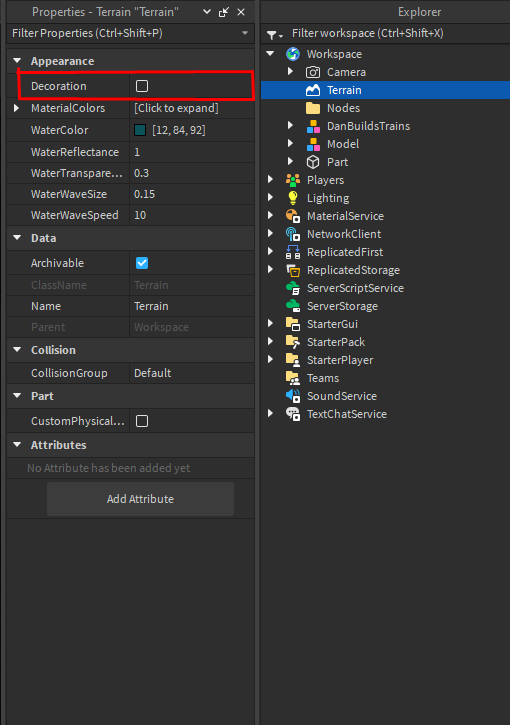The image size is (510, 725).
Task: Select the Nodes folder row
Action: 386,108
